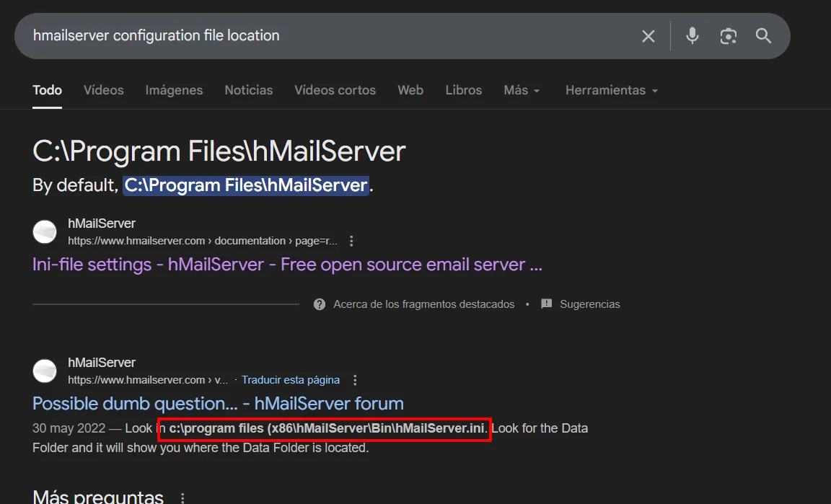This screenshot has width=831, height=504.
Task: Switch to the Imágenes tab
Action: click(174, 90)
